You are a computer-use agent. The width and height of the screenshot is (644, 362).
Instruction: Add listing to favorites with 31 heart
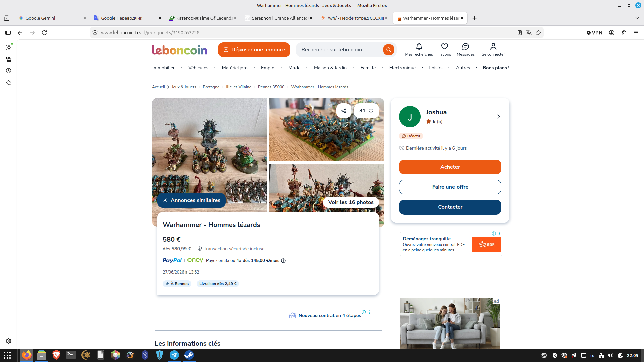pos(366,111)
